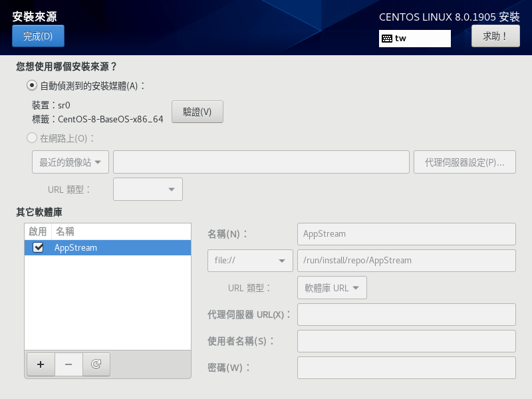Viewport: 532px width, 399px height.
Task: Open the 軟體庫 URL type dropdown
Action: point(332,288)
